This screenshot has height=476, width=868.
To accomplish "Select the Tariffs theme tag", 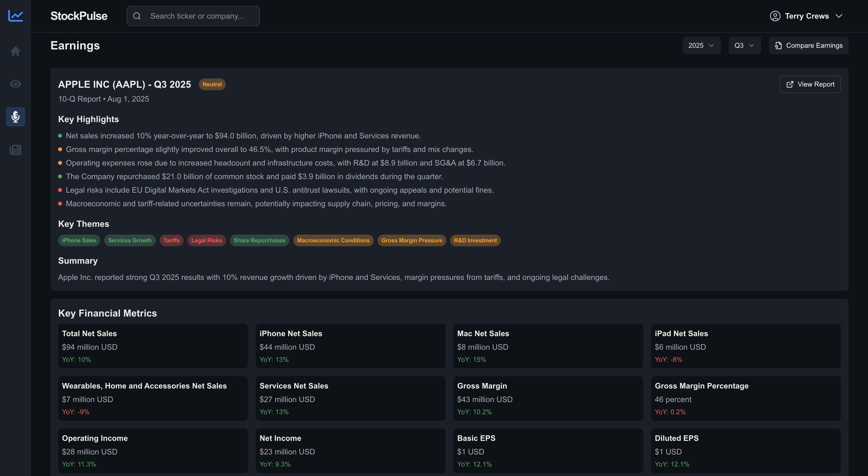I will 171,240.
